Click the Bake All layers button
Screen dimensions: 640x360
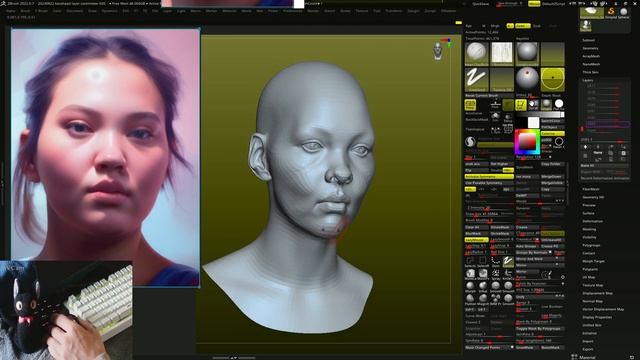coord(604,166)
